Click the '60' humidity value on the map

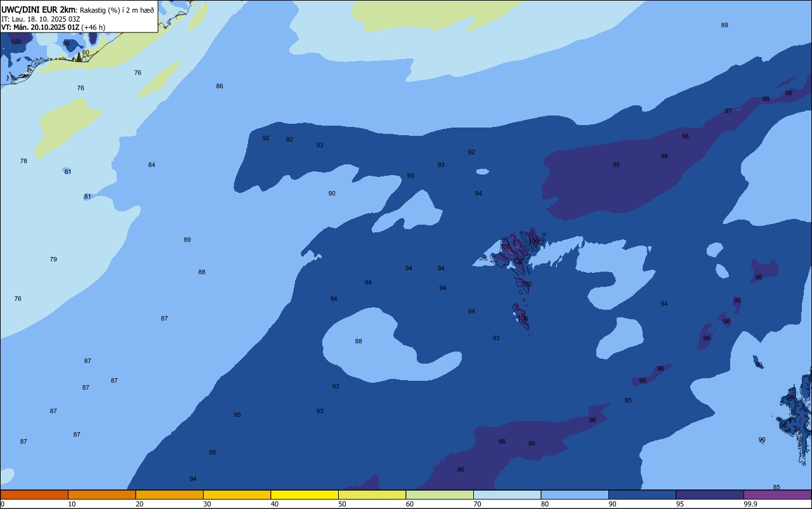click(x=86, y=53)
